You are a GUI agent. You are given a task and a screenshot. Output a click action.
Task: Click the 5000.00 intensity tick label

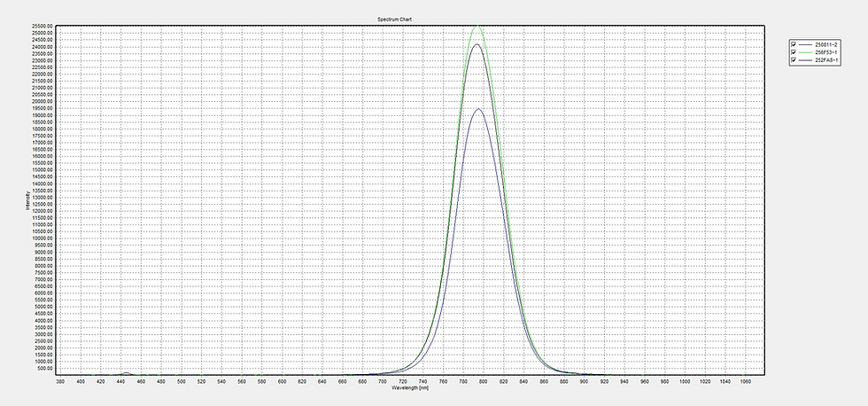pyautogui.click(x=43, y=307)
